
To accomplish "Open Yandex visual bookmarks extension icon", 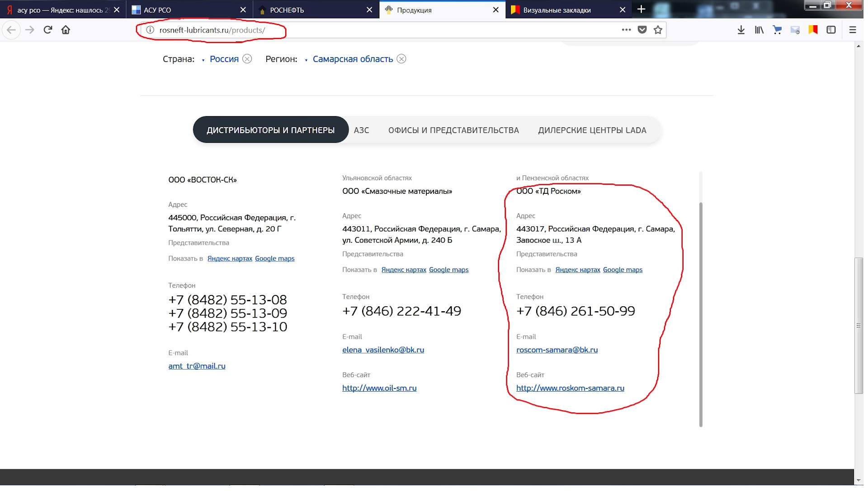I will point(813,30).
